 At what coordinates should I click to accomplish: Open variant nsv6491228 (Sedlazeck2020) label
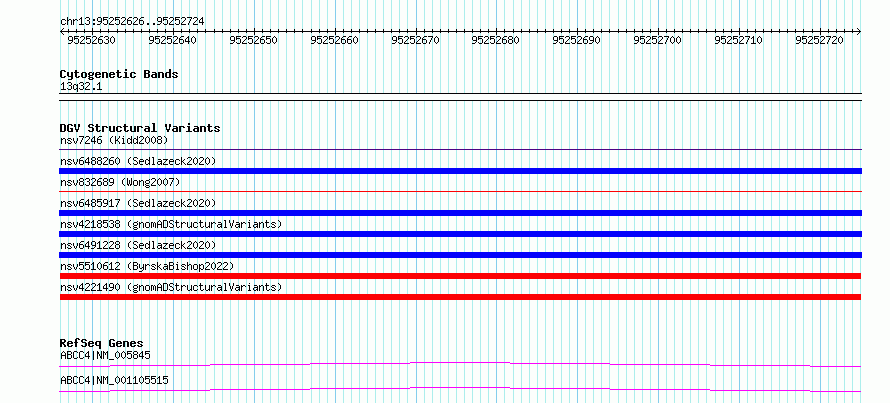(x=138, y=245)
